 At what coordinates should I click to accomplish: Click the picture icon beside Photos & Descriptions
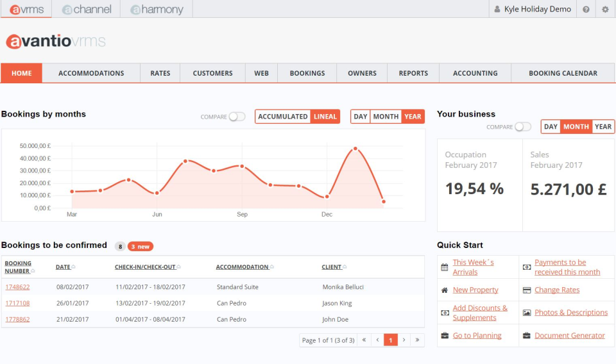527,313
